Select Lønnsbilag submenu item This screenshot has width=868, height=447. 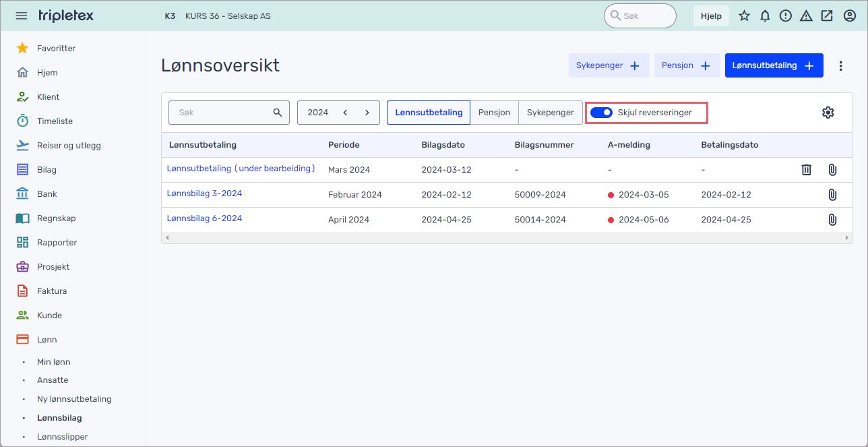click(59, 418)
